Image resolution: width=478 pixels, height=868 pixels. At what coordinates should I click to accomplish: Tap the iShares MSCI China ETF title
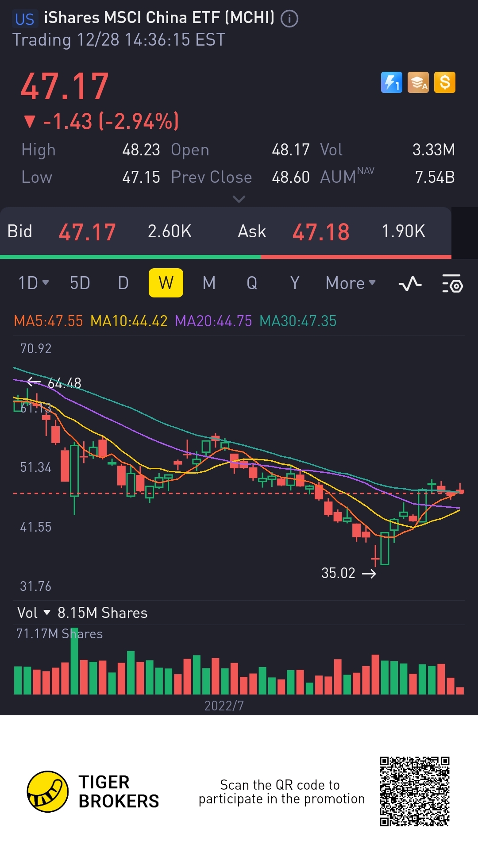159,18
